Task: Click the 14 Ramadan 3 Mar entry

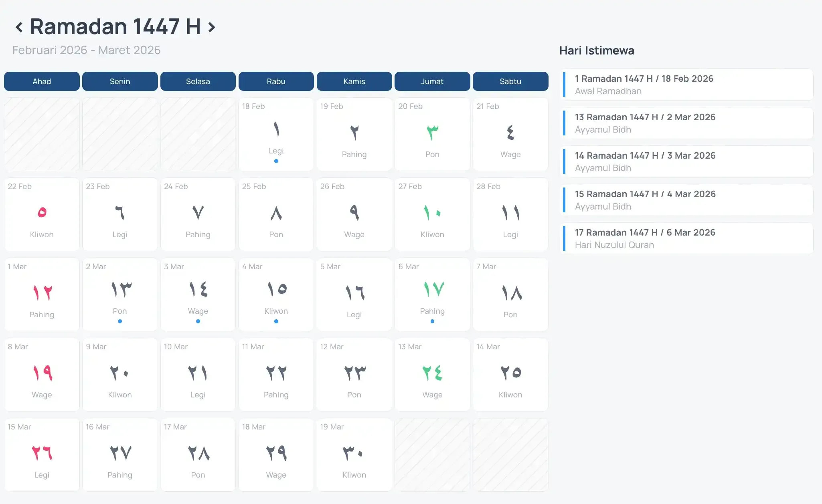Action: (x=686, y=161)
